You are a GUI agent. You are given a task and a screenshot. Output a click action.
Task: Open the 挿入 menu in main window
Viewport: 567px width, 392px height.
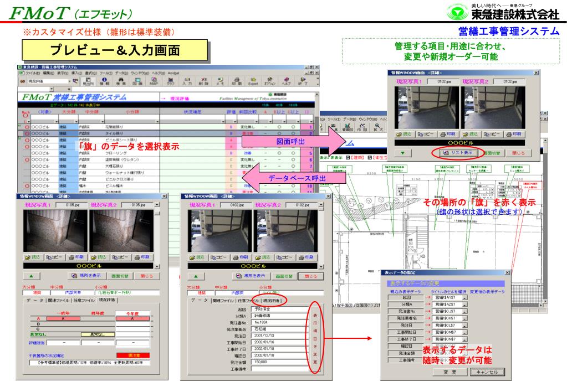click(76, 73)
